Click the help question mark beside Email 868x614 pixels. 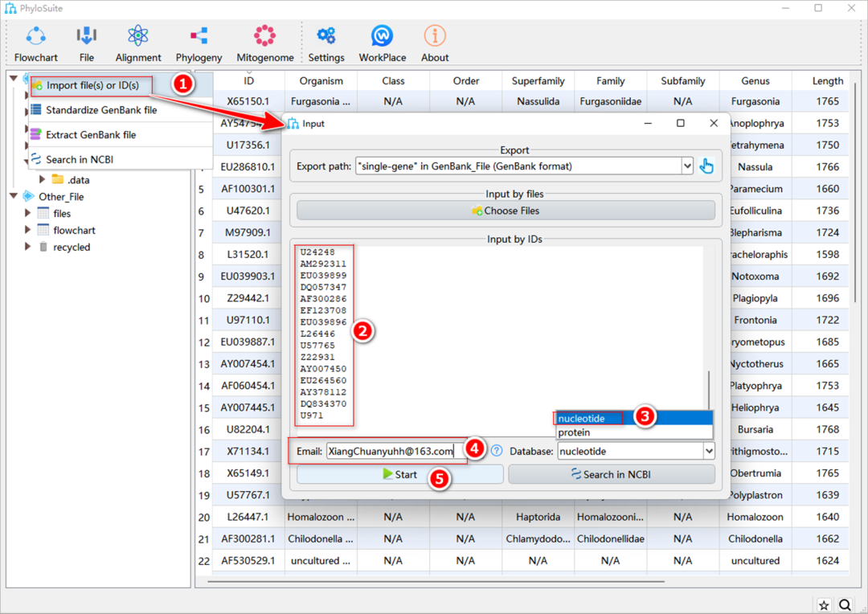tap(497, 451)
